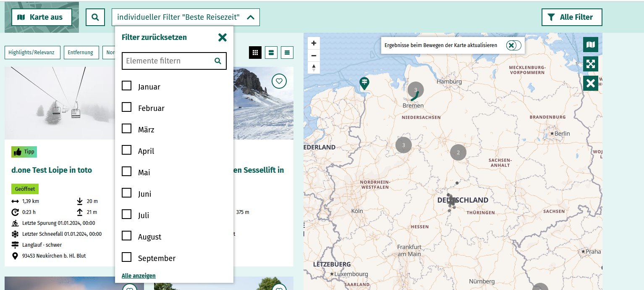Zoom out on the map

[314, 55]
